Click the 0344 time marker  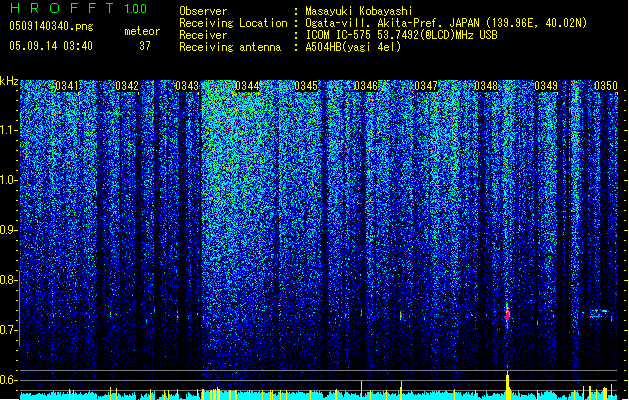pos(247,86)
